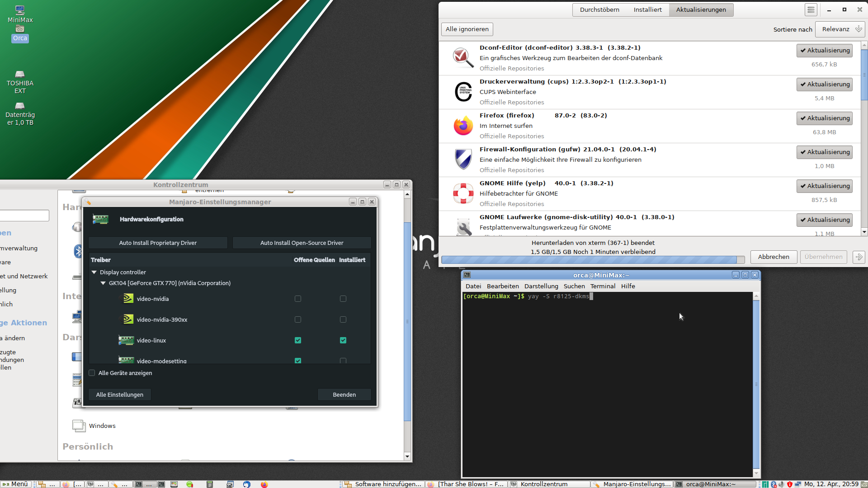Viewport: 868px width, 488px height.
Task: Click the download progress bar
Action: 593,260
